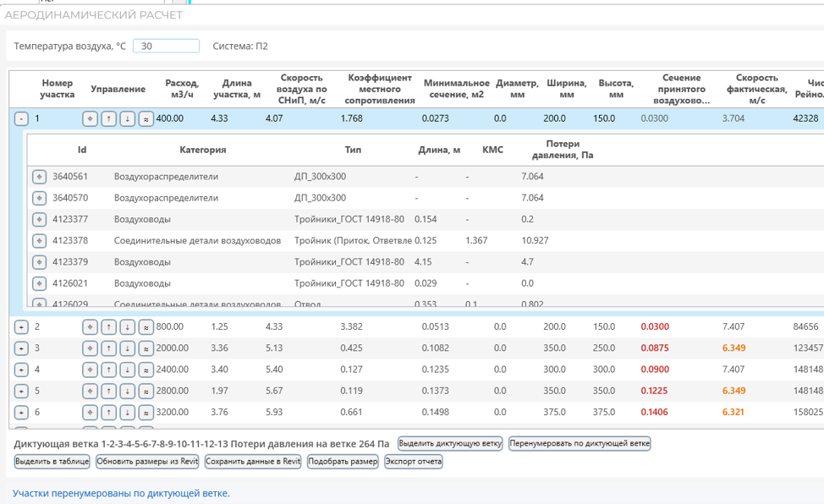
Task: Click the ≈ icon in section 1 row
Action: click(146, 118)
